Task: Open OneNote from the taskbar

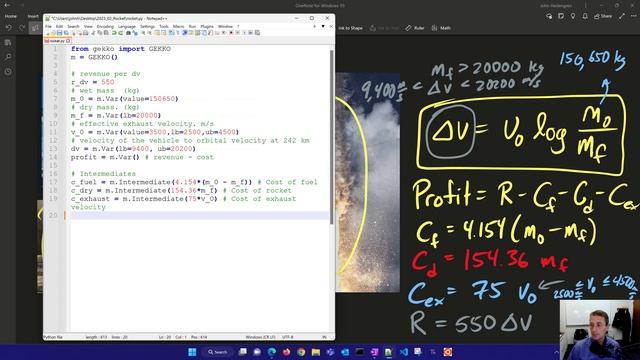Action: click(x=374, y=352)
